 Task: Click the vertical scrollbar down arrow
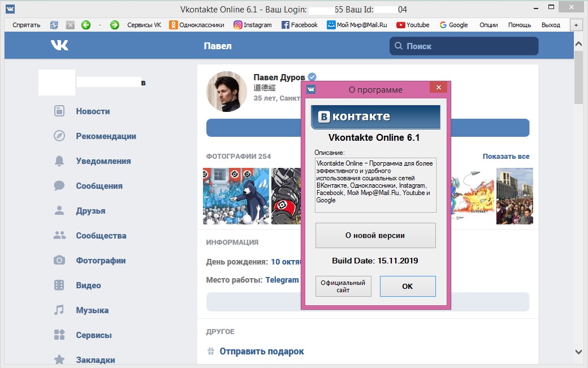pos(578,352)
